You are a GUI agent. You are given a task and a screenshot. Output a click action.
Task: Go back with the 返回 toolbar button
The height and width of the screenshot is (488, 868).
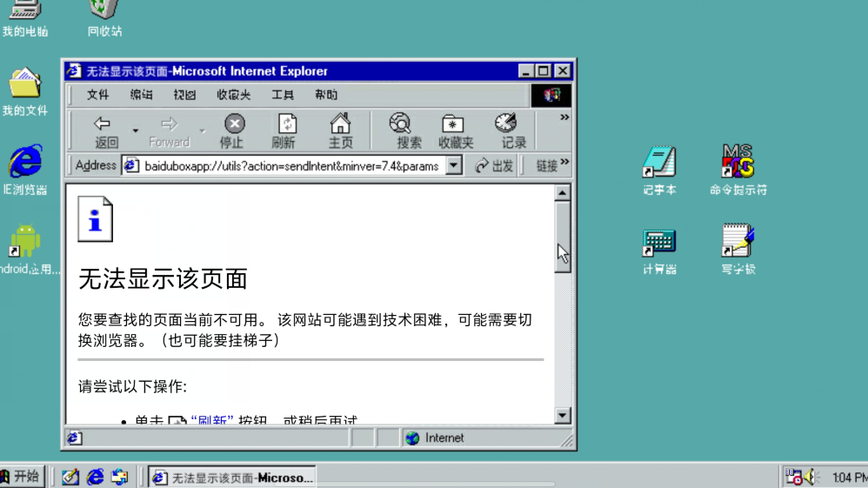tap(106, 130)
